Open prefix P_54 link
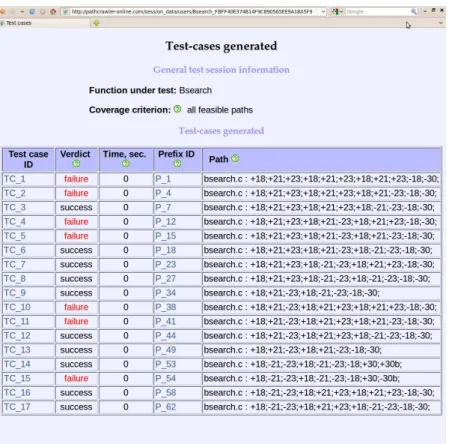The image size is (449, 444). 165,379
